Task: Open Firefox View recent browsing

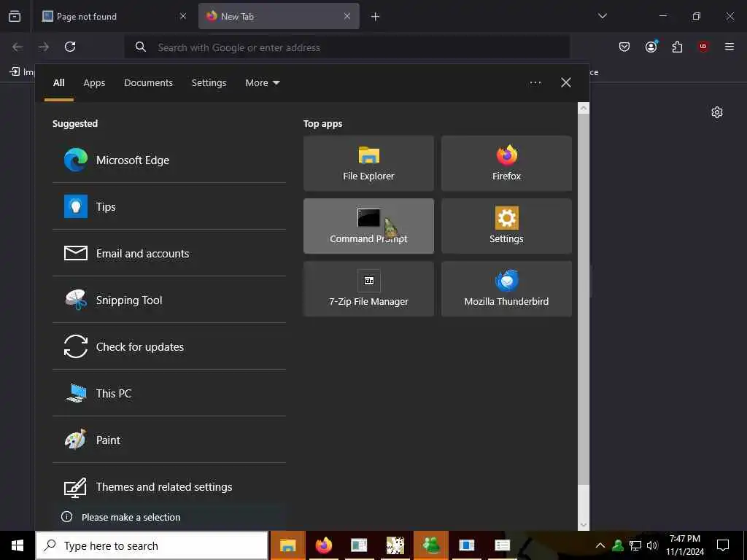Action: point(15,16)
